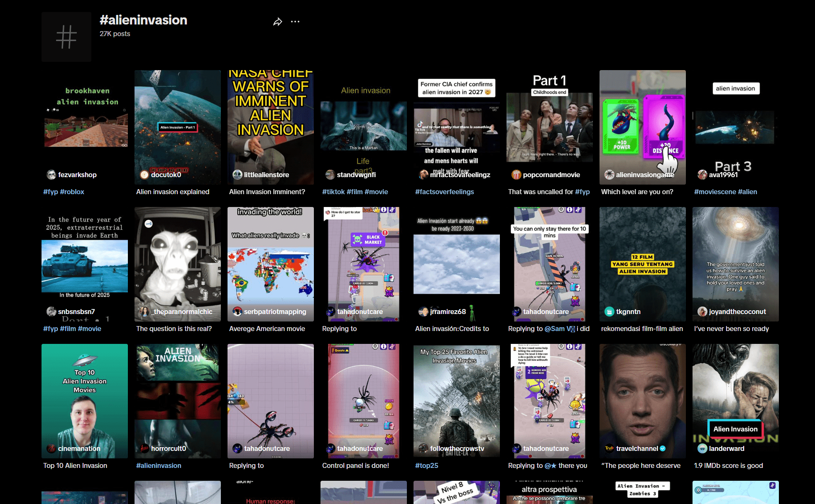The width and height of the screenshot is (815, 504).
Task: Open government survive alien invasion video
Action: [x=736, y=264]
